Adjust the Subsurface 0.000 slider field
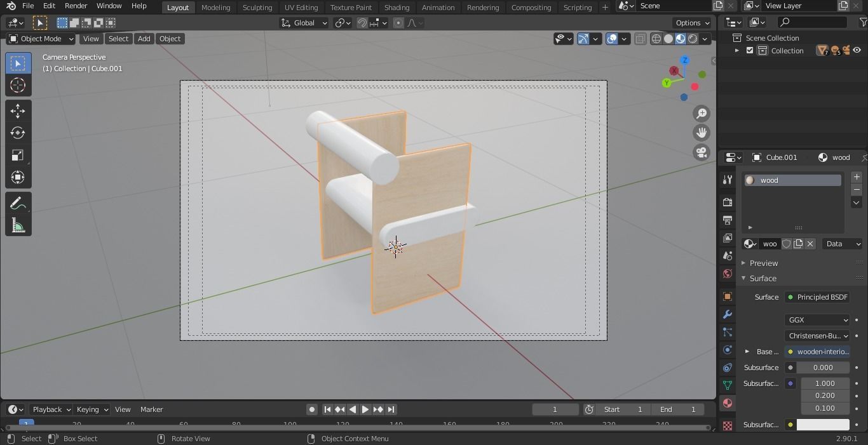Image resolution: width=868 pixels, height=445 pixels. pos(823,368)
